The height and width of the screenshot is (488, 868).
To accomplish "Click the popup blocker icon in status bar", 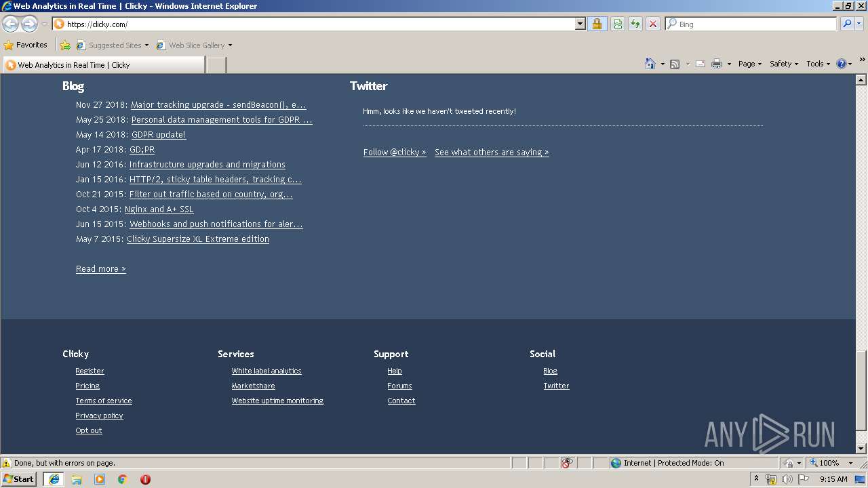I will pyautogui.click(x=568, y=463).
